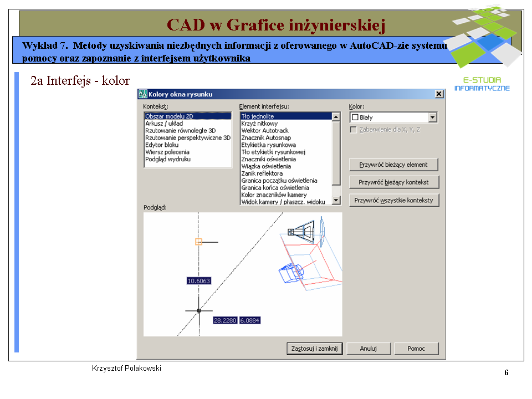Screen dimensions: 532x399
Task: Select Granica początku oświetlenia element
Action: 286,181
